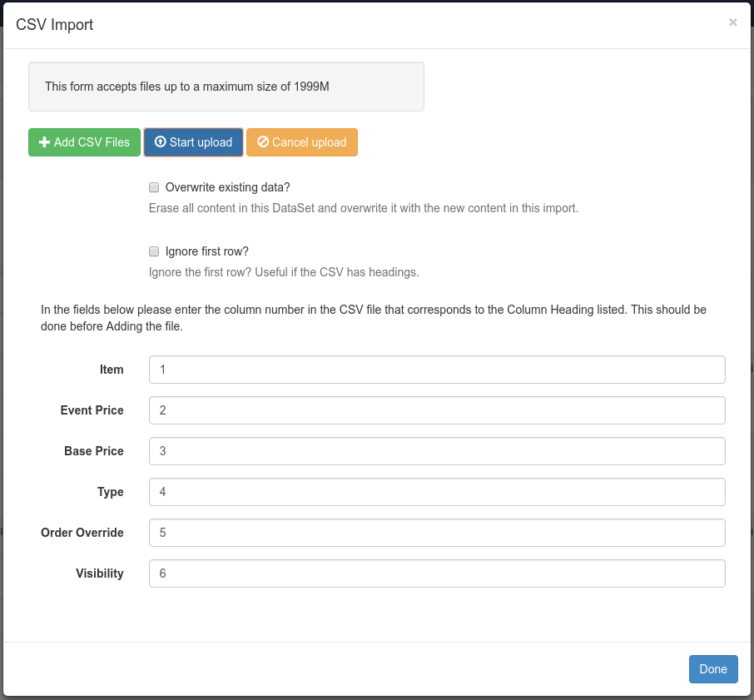Click the cancel slash icon on Cancel upload

tap(264, 142)
